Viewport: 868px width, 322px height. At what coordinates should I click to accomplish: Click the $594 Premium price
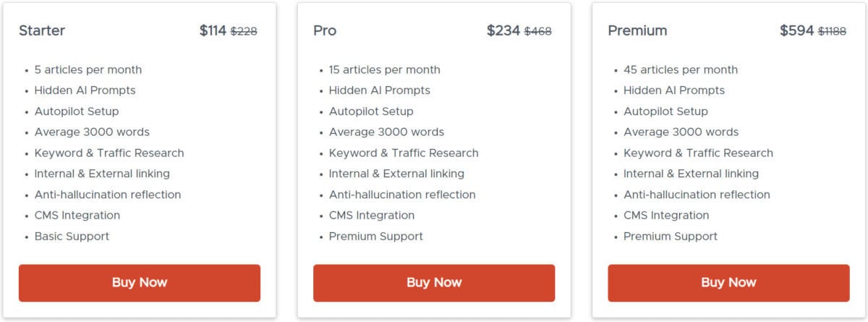click(796, 31)
